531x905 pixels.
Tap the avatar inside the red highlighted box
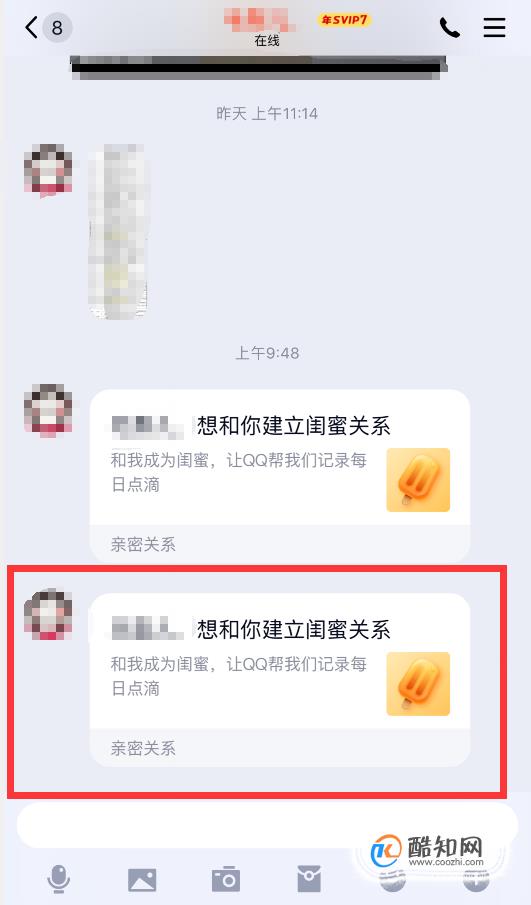(48, 614)
